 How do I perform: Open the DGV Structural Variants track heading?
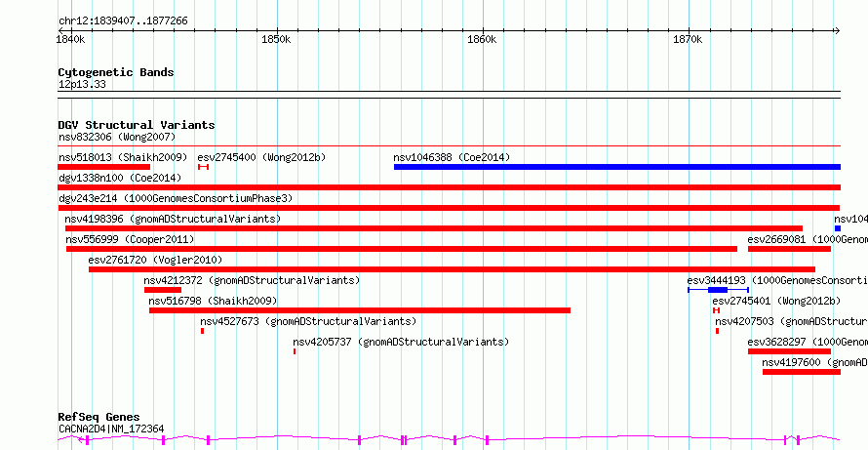point(137,125)
